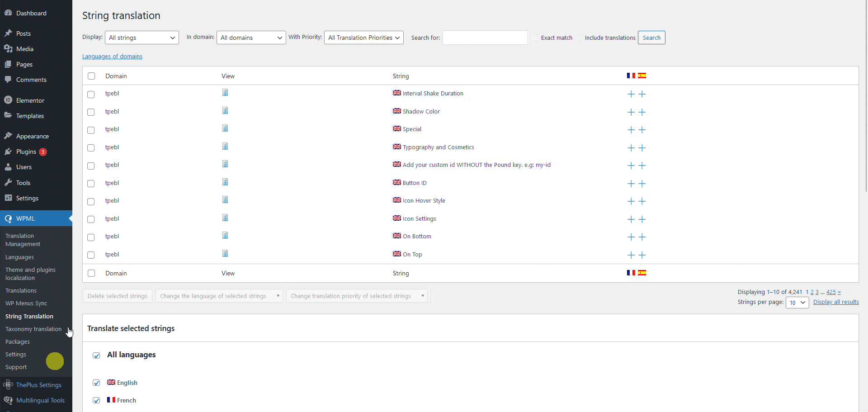Add Spanish translation for Typography and Cosmetics

click(642, 148)
